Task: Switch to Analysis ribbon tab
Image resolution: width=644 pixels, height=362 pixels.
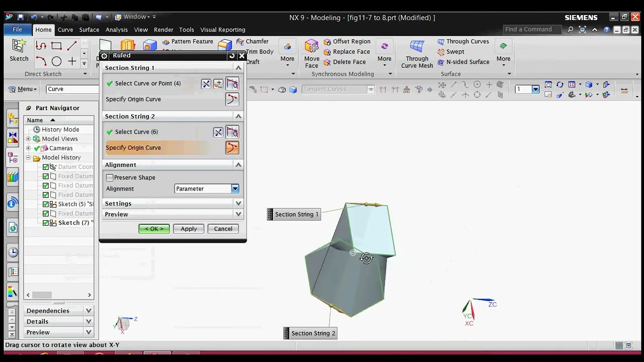Action: 117,30
